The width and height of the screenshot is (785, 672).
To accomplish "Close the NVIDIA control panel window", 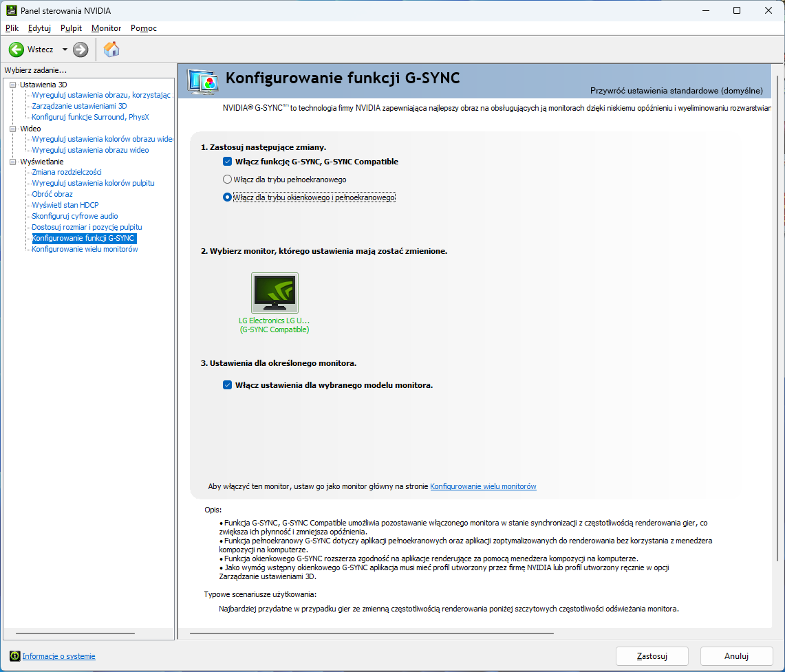I will (x=768, y=10).
